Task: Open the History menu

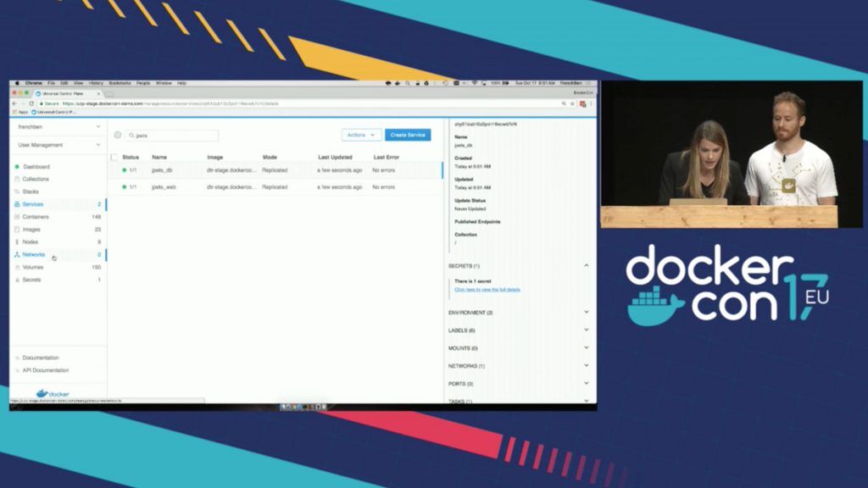Action: coord(96,83)
